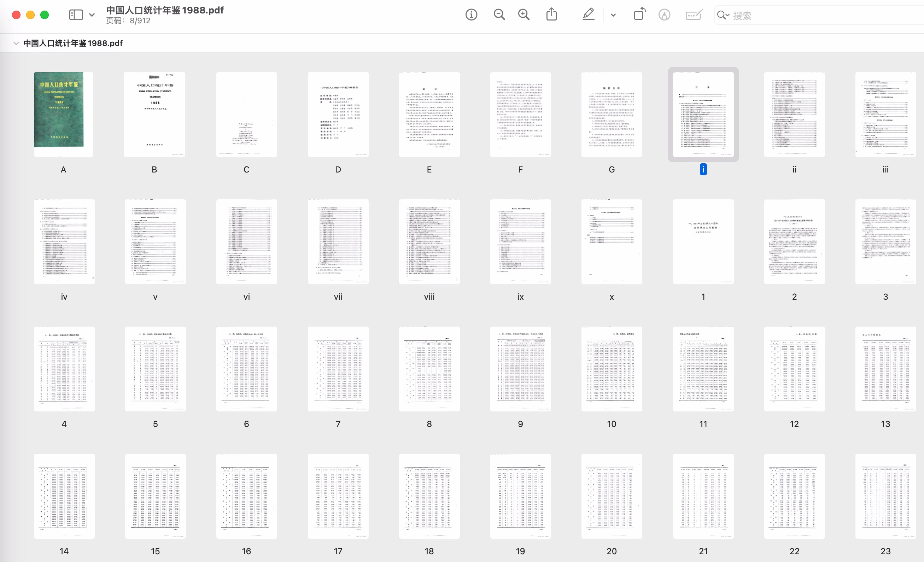
Task: Select the page thumbnail labeled viii
Action: click(429, 242)
